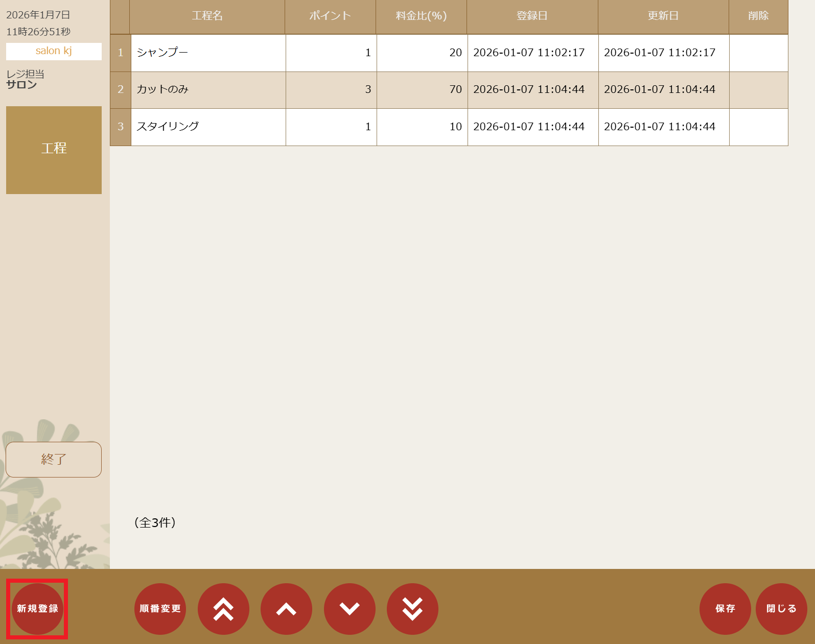Select the カットのみ process name cell

(x=208, y=90)
